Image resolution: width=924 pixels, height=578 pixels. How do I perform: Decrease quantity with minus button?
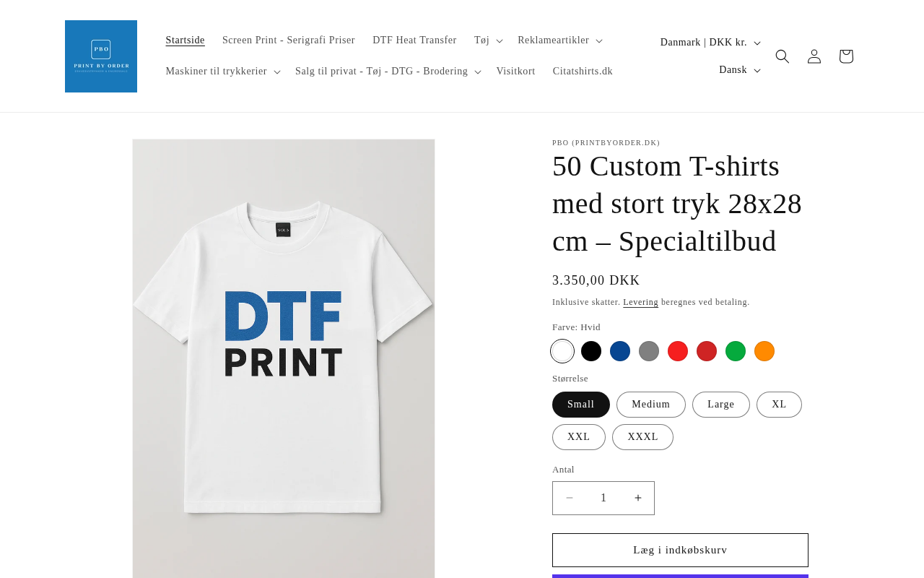[x=570, y=498]
